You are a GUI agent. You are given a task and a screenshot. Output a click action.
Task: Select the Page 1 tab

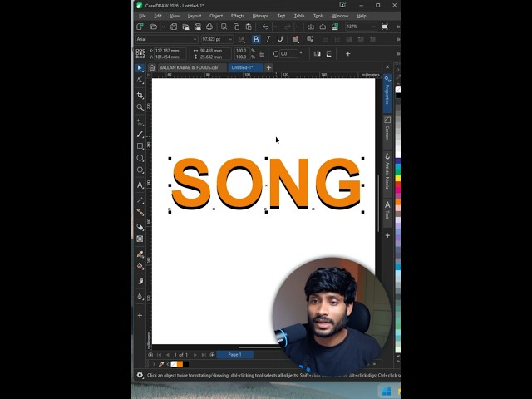(234, 355)
